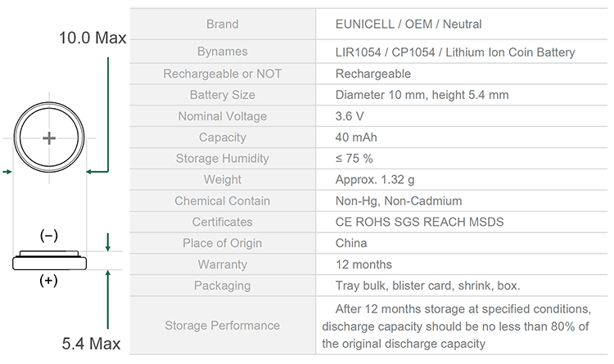This screenshot has height=364, width=614.
Task: Click the Rechargeable value cell
Action: tap(461, 74)
